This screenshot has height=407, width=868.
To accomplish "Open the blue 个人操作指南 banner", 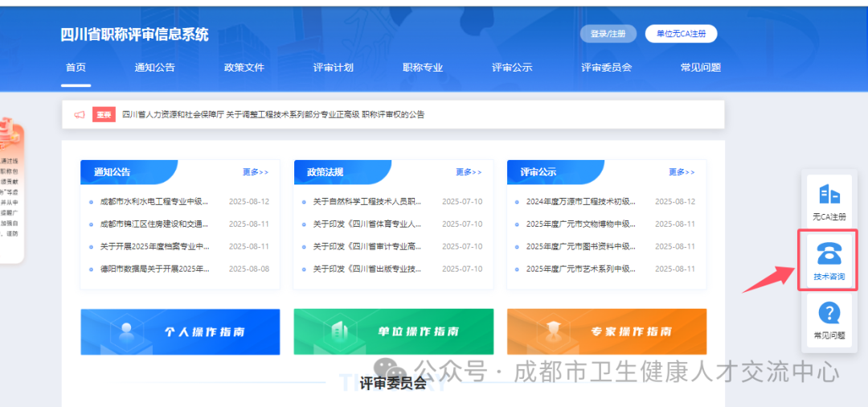I will tap(181, 331).
